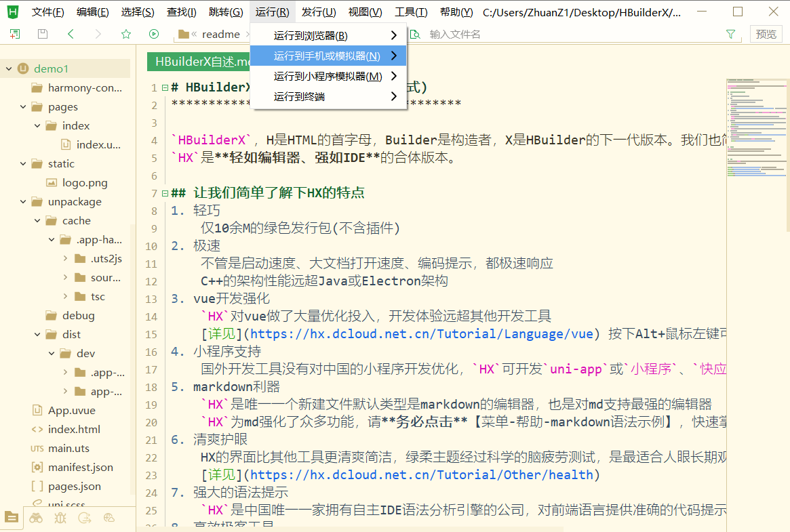Click the globe cloud icon in bottom bar
The image size is (790, 532).
point(108,517)
